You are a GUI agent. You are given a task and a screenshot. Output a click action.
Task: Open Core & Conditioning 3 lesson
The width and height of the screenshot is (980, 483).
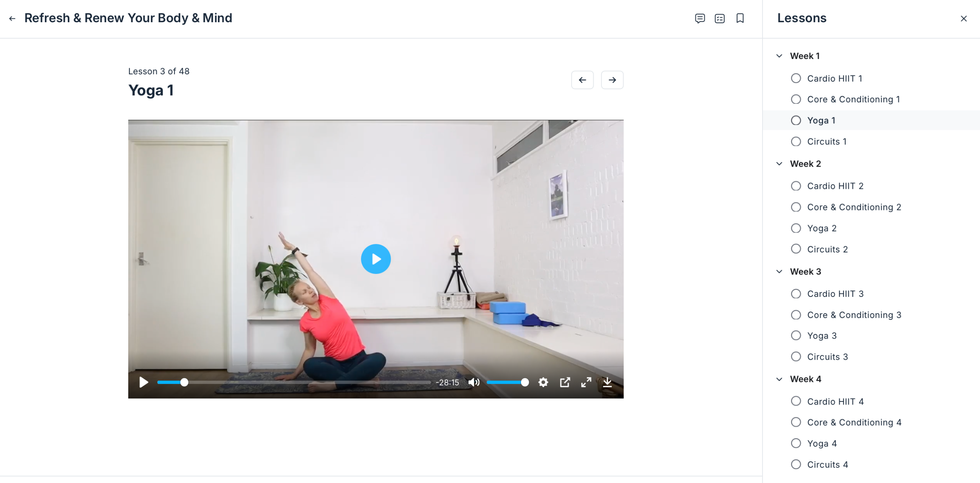click(854, 315)
